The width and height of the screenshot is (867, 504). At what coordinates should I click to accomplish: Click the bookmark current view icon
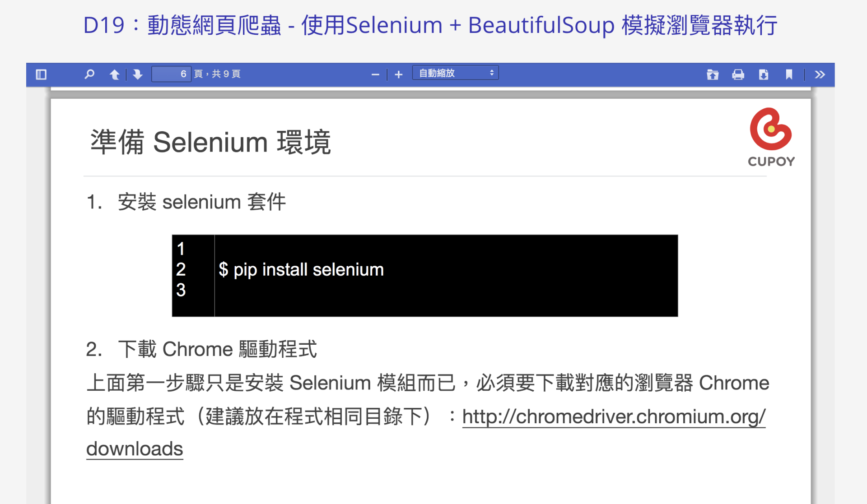pyautogui.click(x=789, y=74)
